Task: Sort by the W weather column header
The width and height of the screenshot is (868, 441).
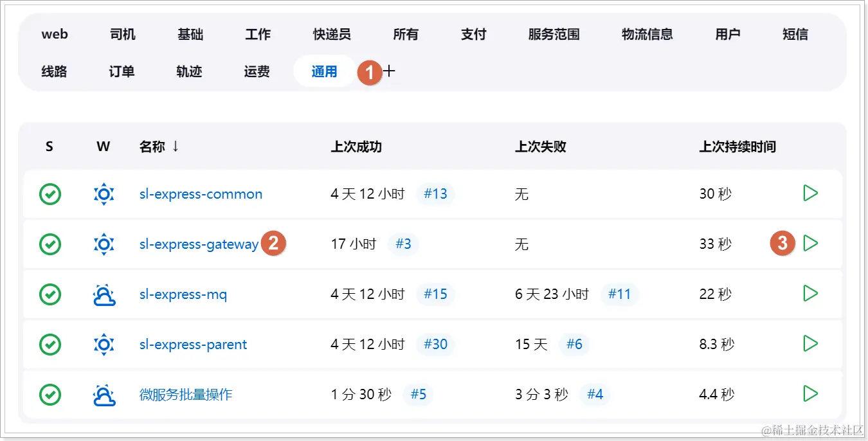Action: tap(104, 147)
